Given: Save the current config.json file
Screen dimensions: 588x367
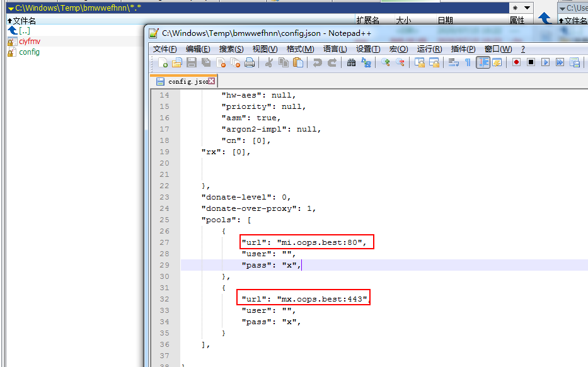Looking at the screenshot, I should [x=192, y=62].
